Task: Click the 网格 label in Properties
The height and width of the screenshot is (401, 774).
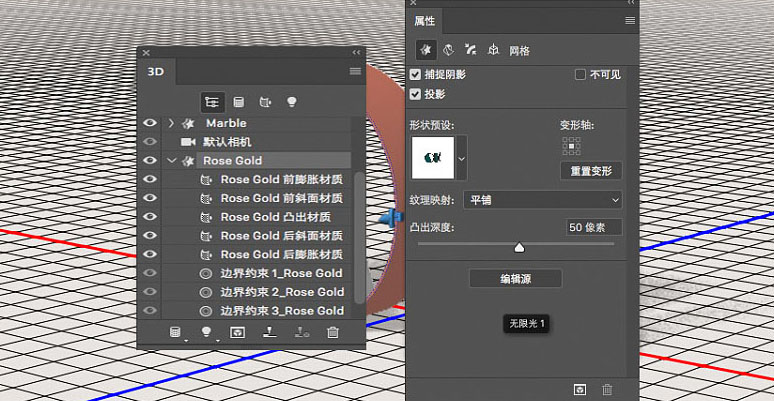Action: pyautogui.click(x=519, y=51)
